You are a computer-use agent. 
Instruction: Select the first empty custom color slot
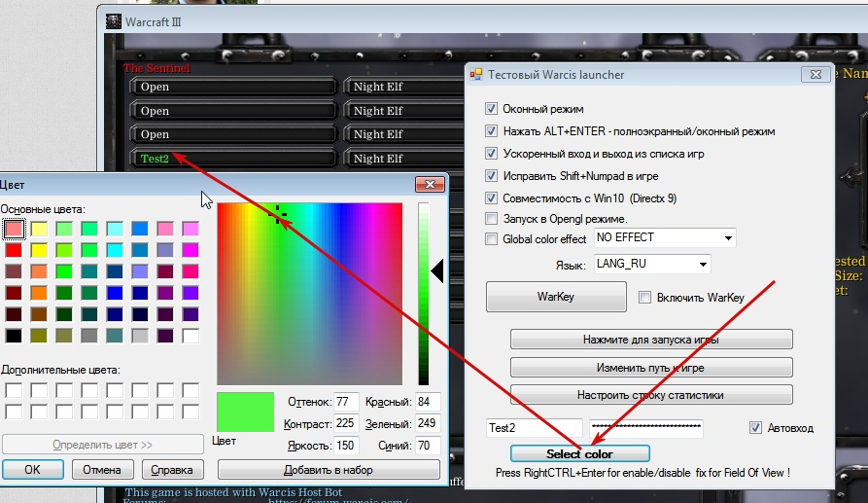tap(14, 390)
